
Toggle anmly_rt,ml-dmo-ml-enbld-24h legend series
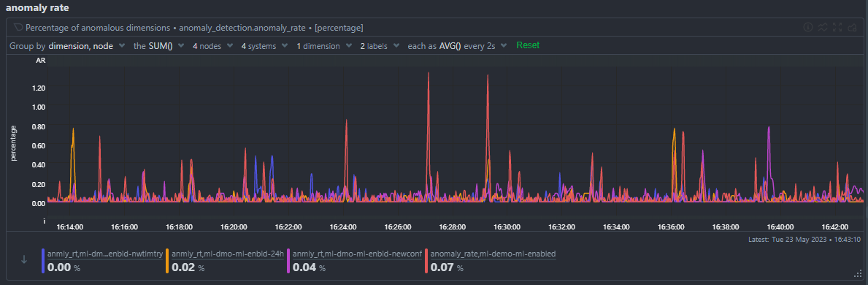tap(228, 254)
